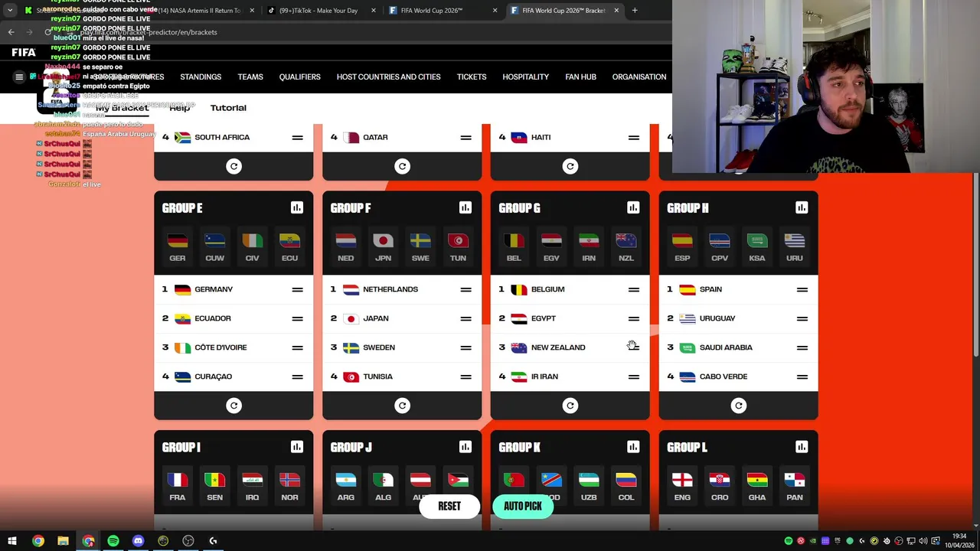Grab the Spain row reorder handle

point(802,289)
